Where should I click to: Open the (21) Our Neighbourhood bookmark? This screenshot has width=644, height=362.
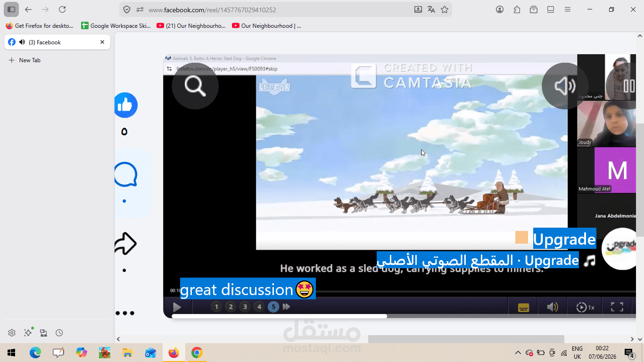pos(191,26)
